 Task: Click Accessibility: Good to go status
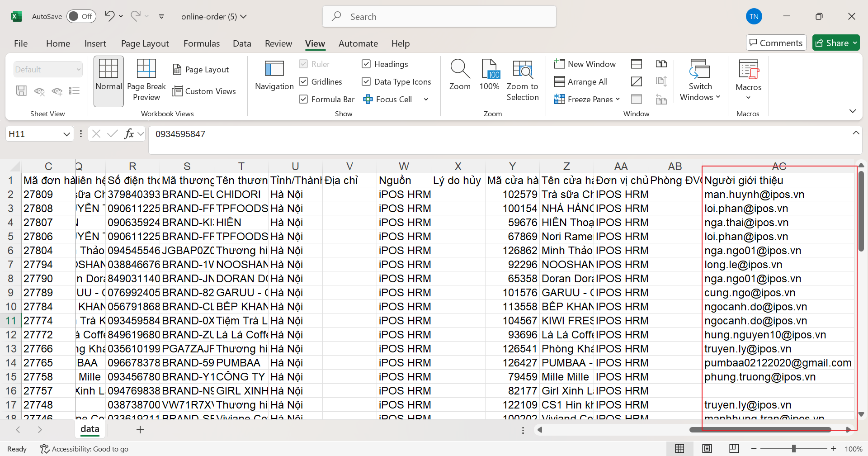84,449
